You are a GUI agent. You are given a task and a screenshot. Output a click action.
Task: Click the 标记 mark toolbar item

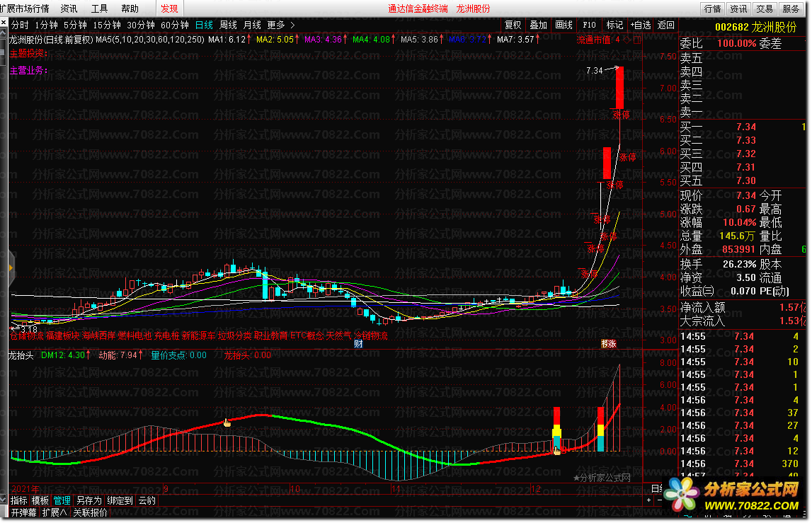pos(614,25)
